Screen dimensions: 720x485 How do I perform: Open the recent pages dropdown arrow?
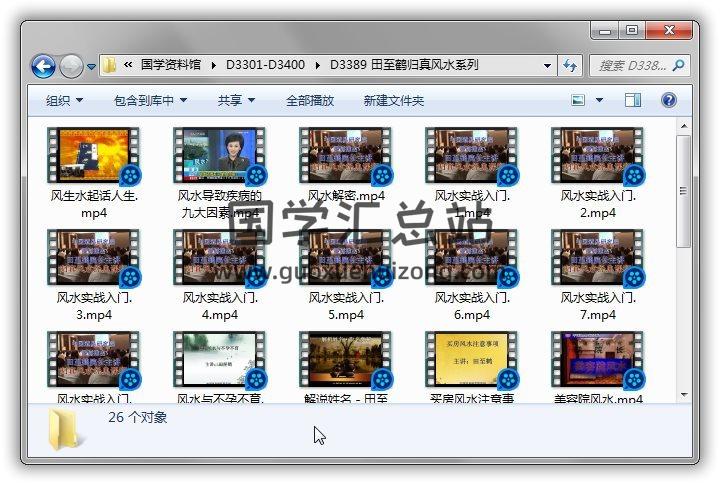tap(91, 67)
